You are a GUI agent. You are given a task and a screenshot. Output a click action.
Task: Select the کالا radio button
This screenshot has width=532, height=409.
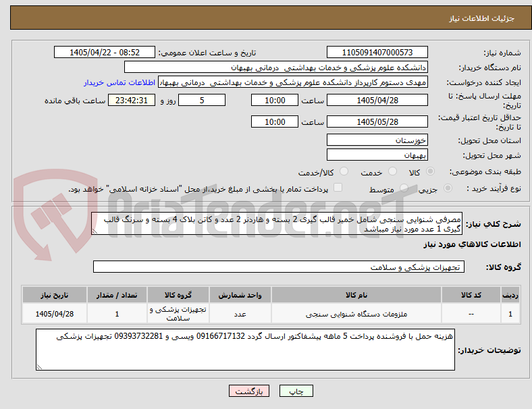(430, 171)
